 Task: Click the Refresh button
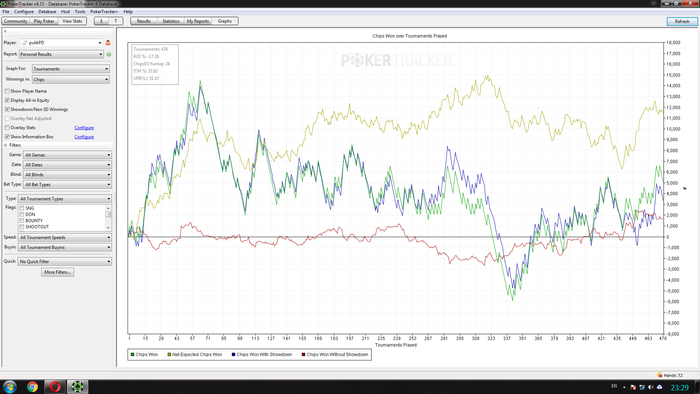(x=682, y=21)
